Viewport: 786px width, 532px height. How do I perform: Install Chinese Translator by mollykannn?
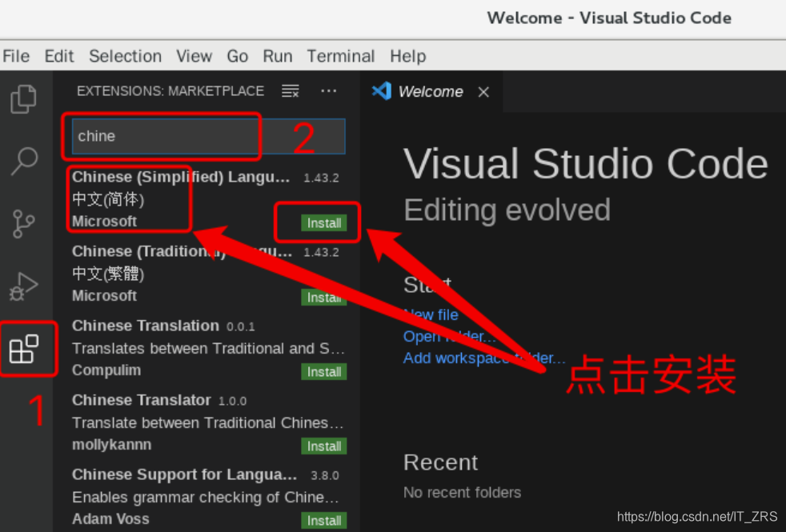[x=324, y=446]
